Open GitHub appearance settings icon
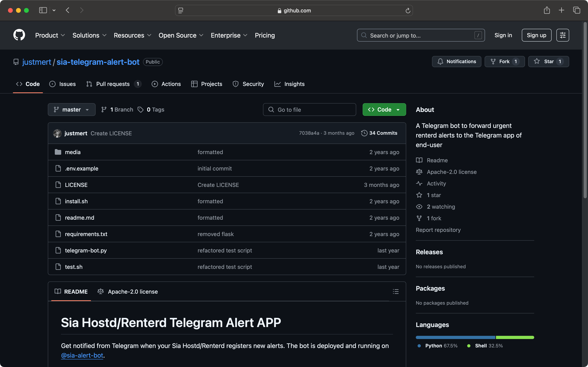 562,35
